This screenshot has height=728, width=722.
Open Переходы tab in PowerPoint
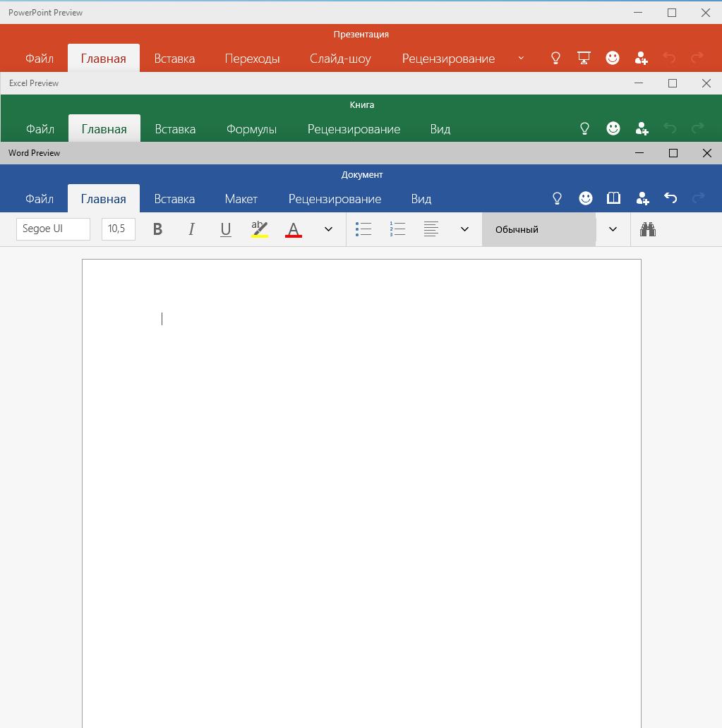pos(252,59)
